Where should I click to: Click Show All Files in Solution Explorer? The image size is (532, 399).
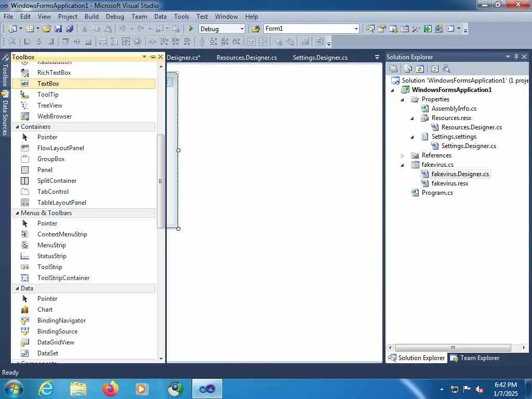click(408, 69)
